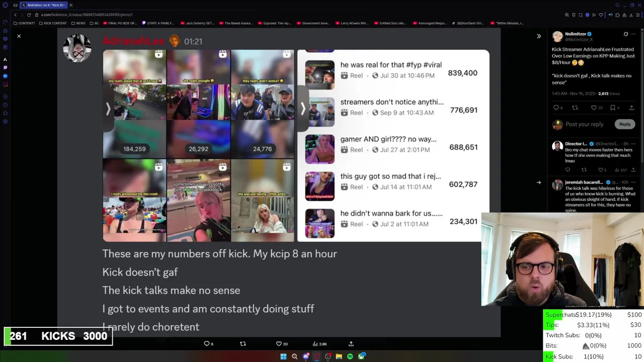Collapse the tweet sidebar with double chevron
The width and height of the screenshot is (644, 362).
tap(539, 36)
